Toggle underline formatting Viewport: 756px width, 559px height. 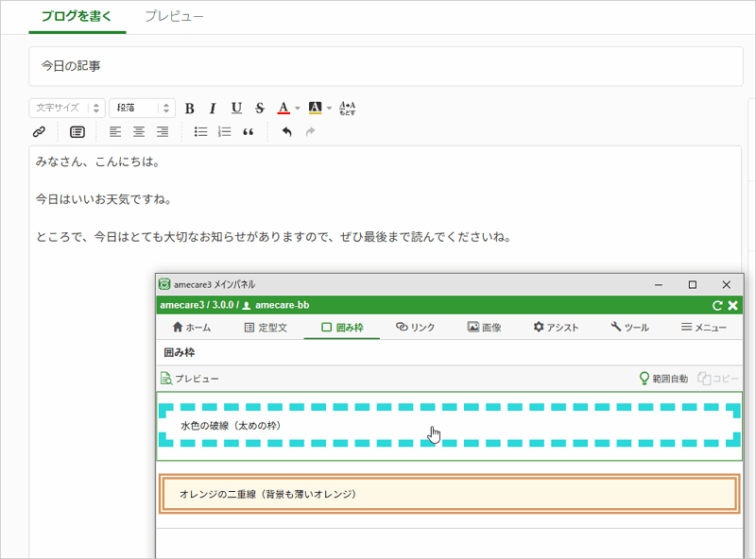click(236, 108)
